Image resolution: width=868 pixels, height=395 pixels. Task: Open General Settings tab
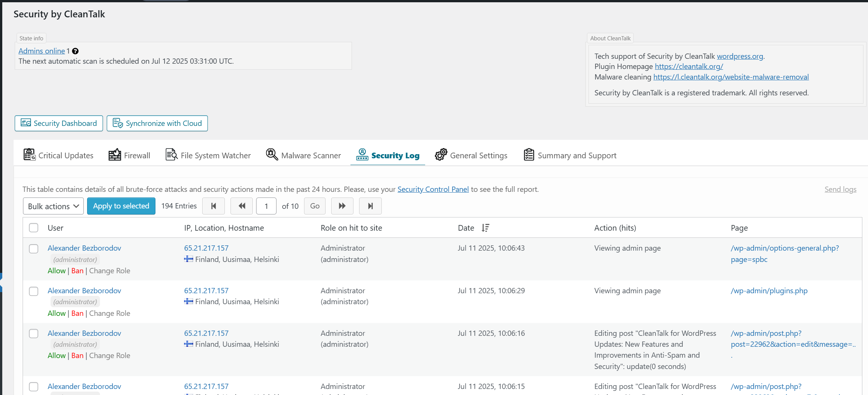[x=471, y=155]
